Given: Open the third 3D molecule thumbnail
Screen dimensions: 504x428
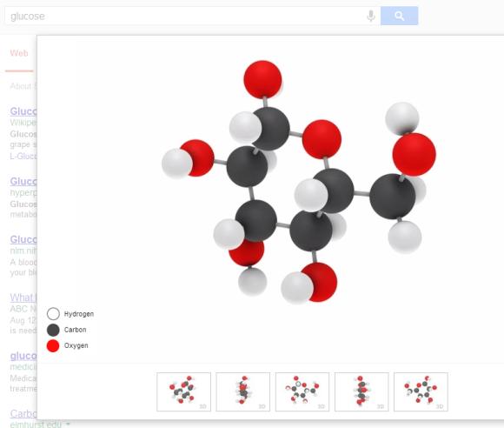Looking at the screenshot, I should tap(302, 391).
